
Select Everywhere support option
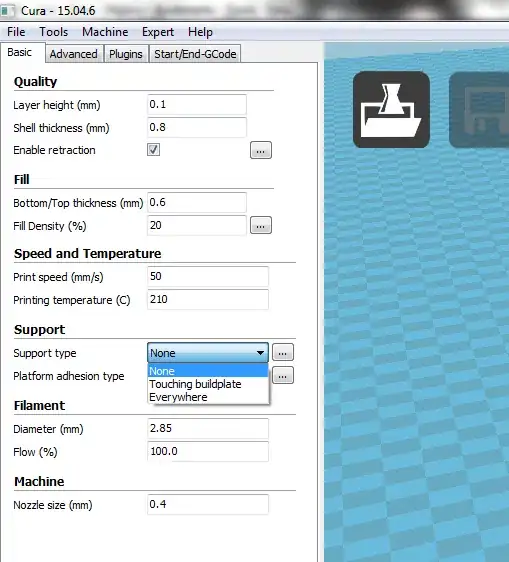point(208,397)
